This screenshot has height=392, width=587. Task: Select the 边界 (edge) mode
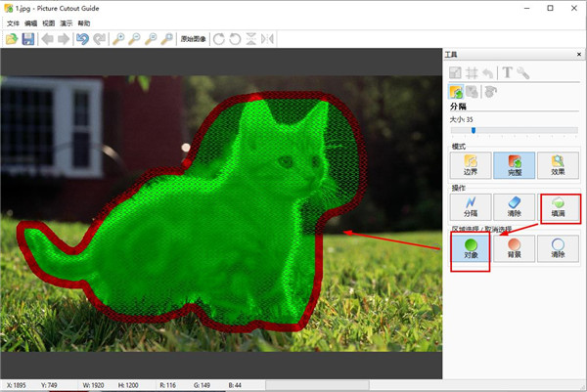click(469, 162)
